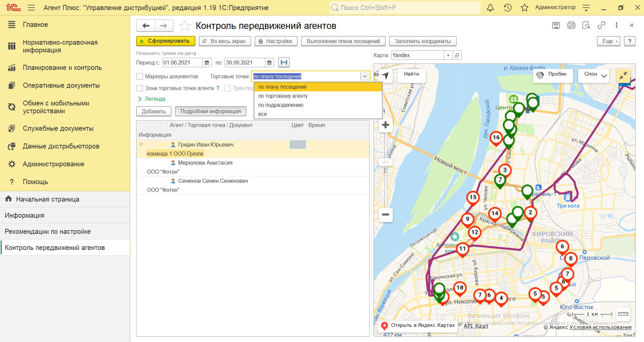The width and height of the screenshot is (644, 342).
Task: Open the user settings menu lines icon
Action: click(586, 7)
